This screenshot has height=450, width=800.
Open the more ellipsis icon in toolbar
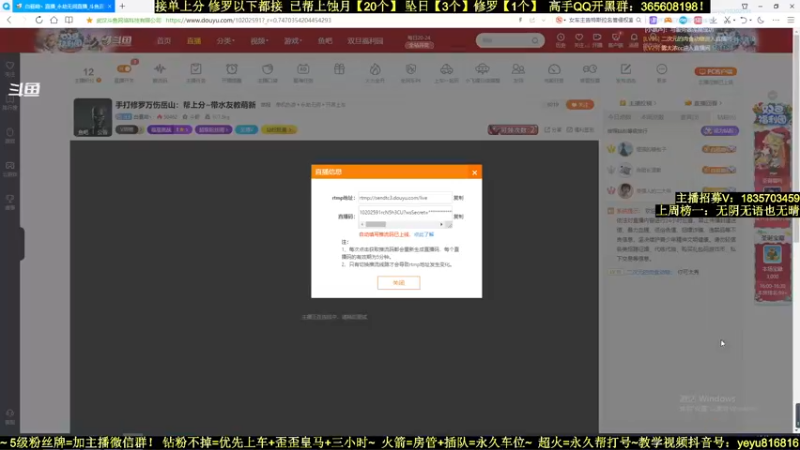point(662,69)
